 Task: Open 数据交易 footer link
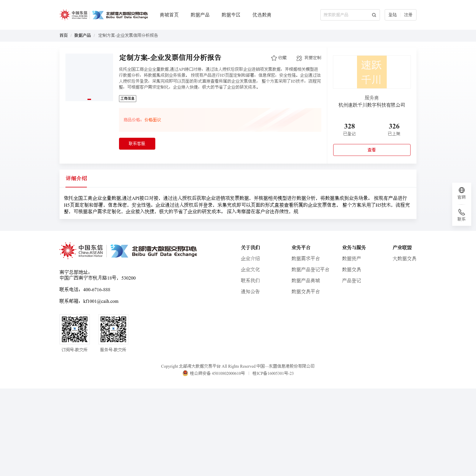point(351,270)
